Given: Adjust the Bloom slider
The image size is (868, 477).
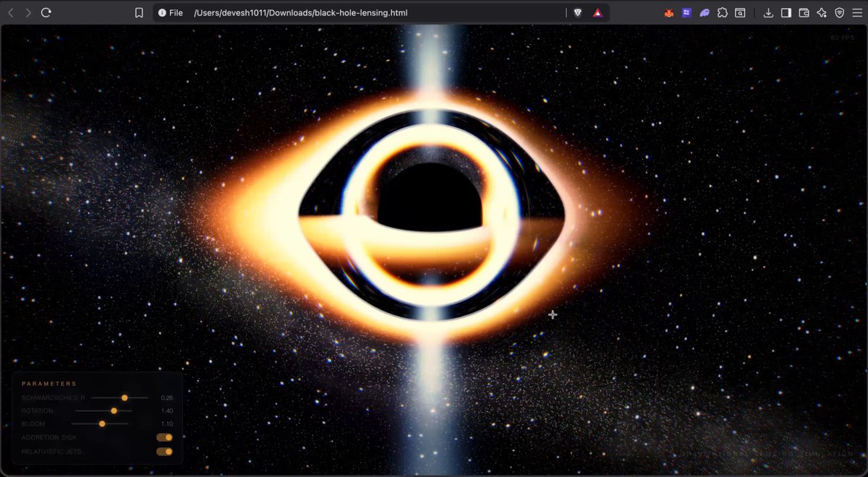Looking at the screenshot, I should coord(99,424).
